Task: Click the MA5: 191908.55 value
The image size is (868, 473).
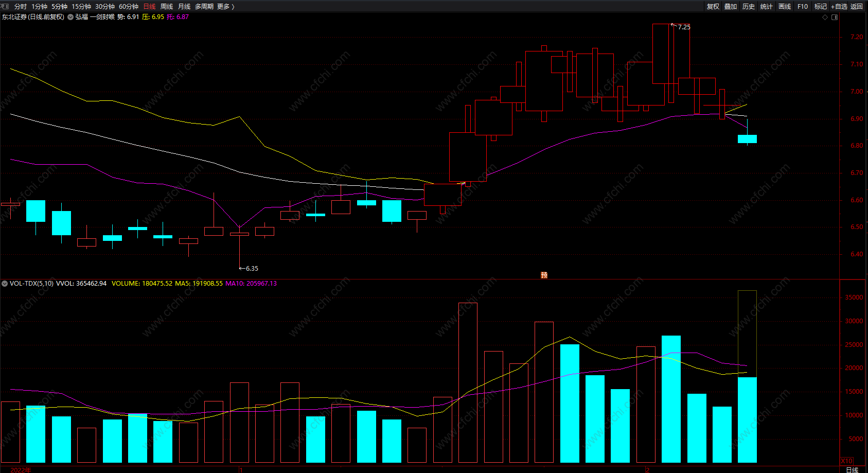Action: (199, 284)
